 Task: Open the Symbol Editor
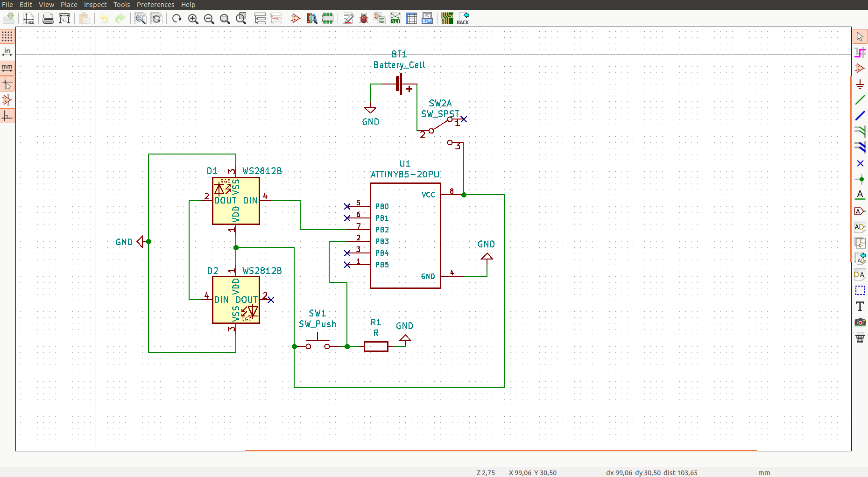[296, 18]
